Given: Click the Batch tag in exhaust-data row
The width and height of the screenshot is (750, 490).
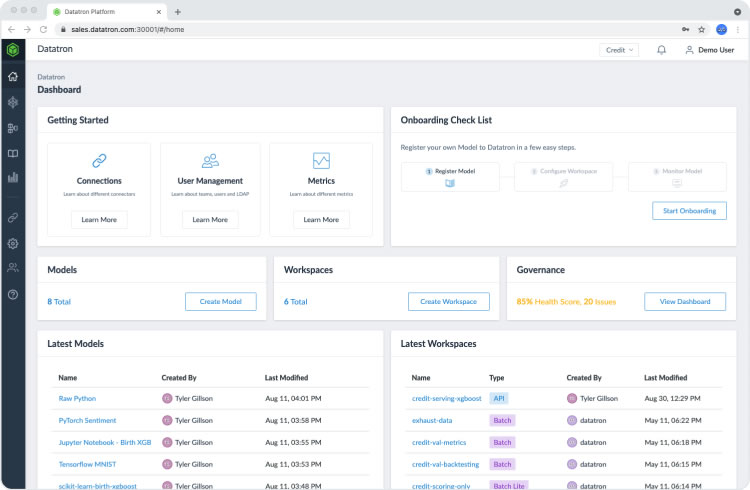Looking at the screenshot, I should (502, 420).
